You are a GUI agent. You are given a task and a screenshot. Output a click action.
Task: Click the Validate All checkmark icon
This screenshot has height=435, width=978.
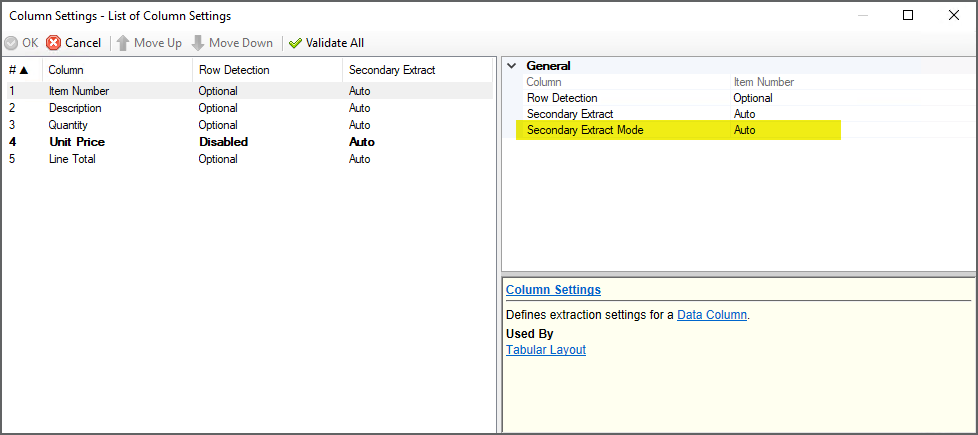[295, 43]
